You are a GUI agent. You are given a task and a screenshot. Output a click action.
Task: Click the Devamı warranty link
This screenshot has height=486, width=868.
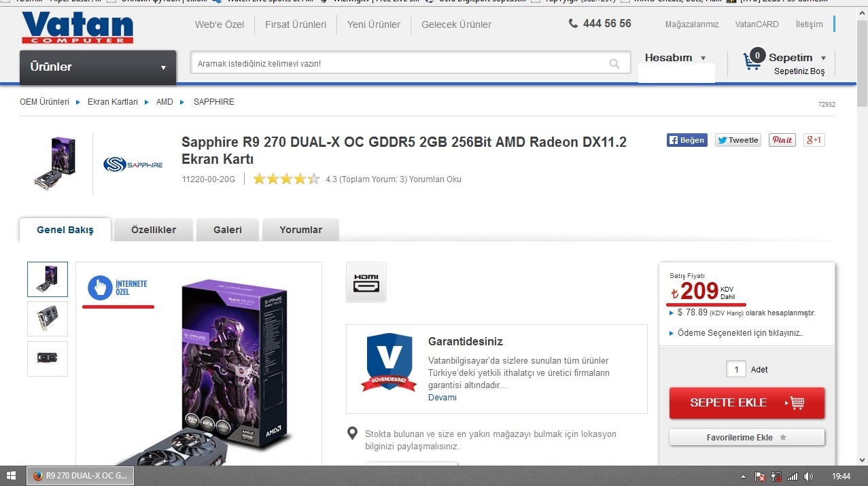[x=442, y=398]
